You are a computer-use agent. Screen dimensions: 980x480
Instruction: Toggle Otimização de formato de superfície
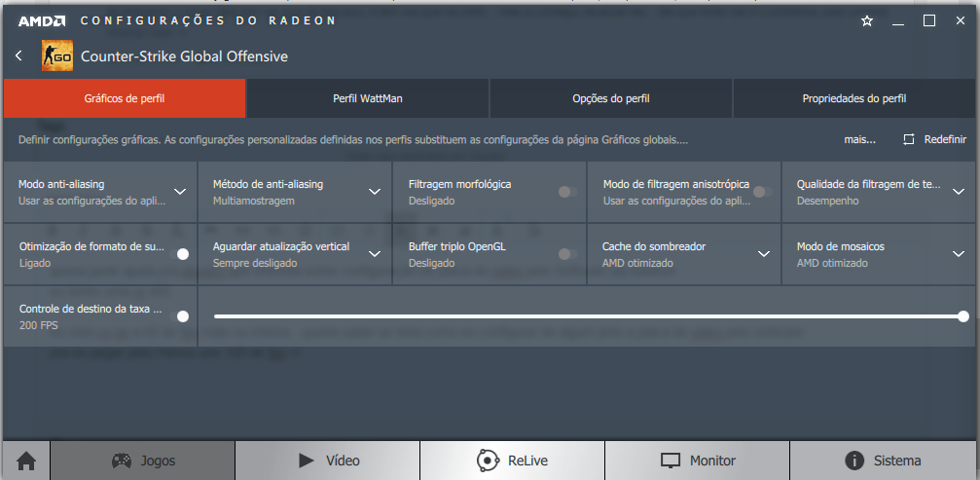[x=179, y=254]
